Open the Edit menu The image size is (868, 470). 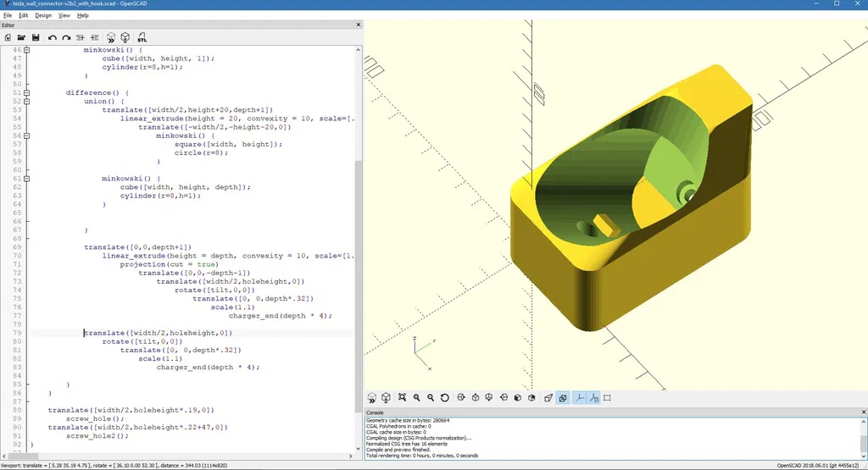point(23,15)
